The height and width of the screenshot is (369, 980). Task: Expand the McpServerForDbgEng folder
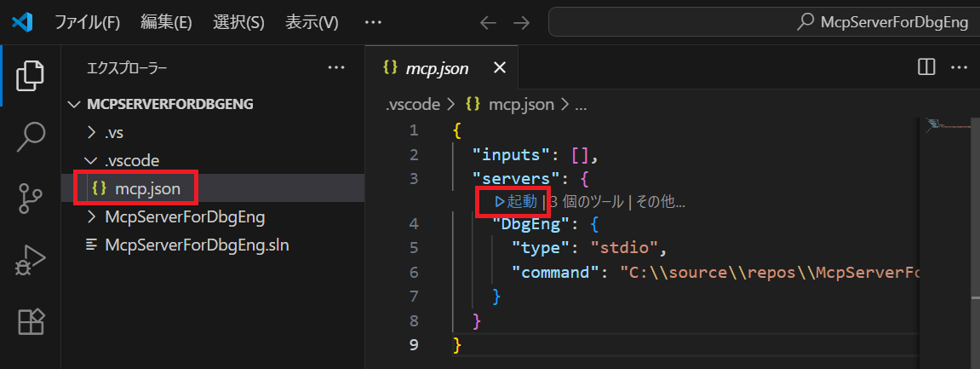click(x=213, y=217)
